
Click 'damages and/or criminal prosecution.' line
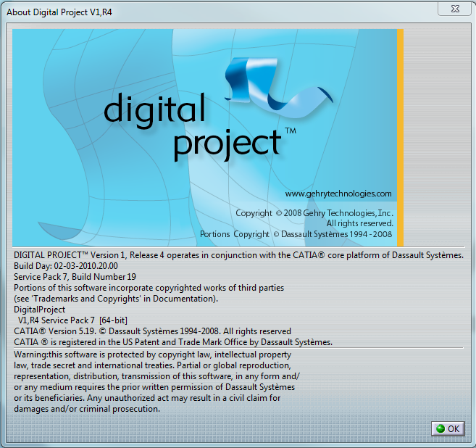pos(87,409)
